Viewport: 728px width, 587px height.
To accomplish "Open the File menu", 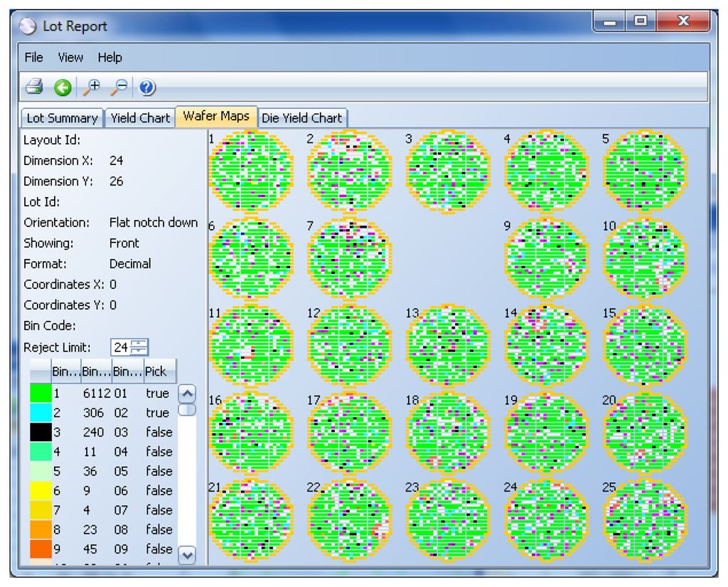I will click(33, 58).
